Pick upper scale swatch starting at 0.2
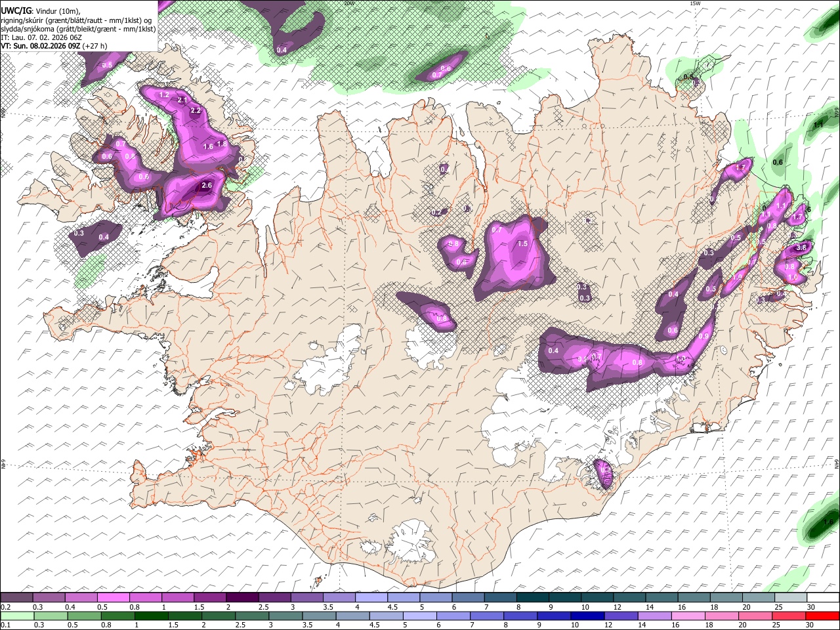The width and height of the screenshot is (840, 630). pos(16,597)
